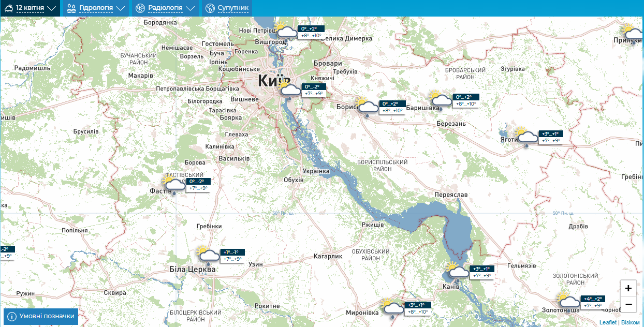Viewport: 644px width, 327px height.
Task: Open the Гідрологія dropdown menu
Action: pyautogui.click(x=96, y=8)
